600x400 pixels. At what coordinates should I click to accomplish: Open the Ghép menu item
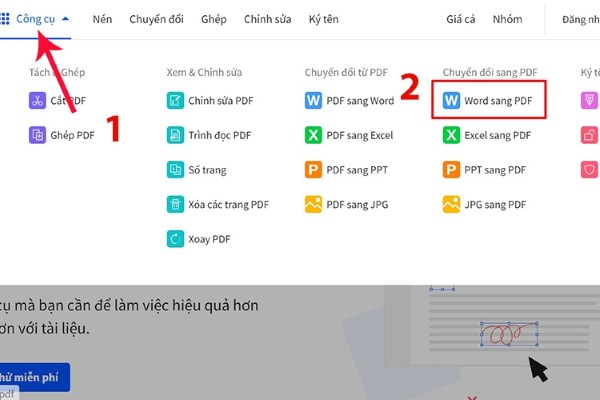[x=214, y=20]
